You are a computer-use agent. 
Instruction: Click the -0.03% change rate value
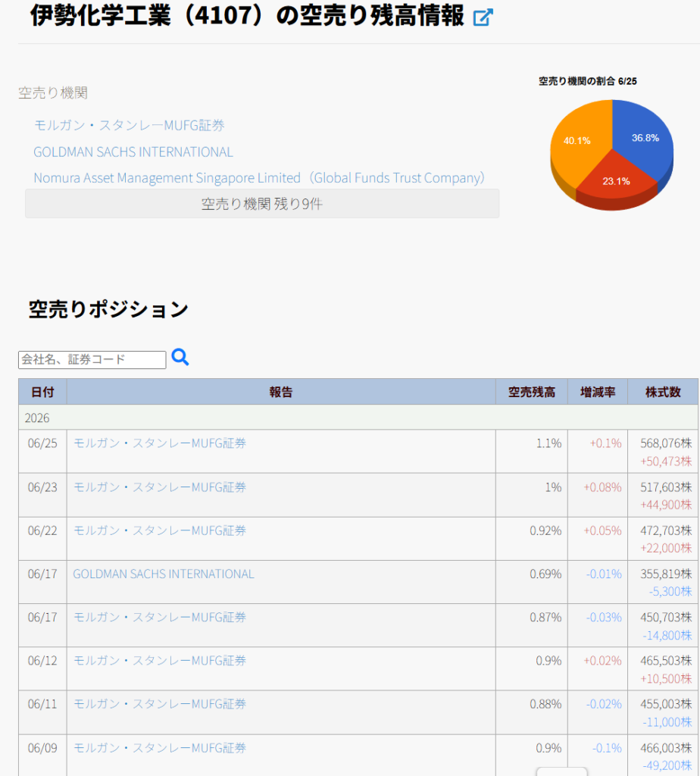pyautogui.click(x=604, y=617)
